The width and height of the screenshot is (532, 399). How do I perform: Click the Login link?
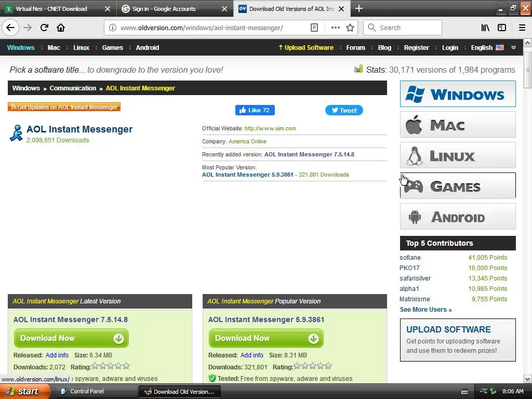[450, 47]
